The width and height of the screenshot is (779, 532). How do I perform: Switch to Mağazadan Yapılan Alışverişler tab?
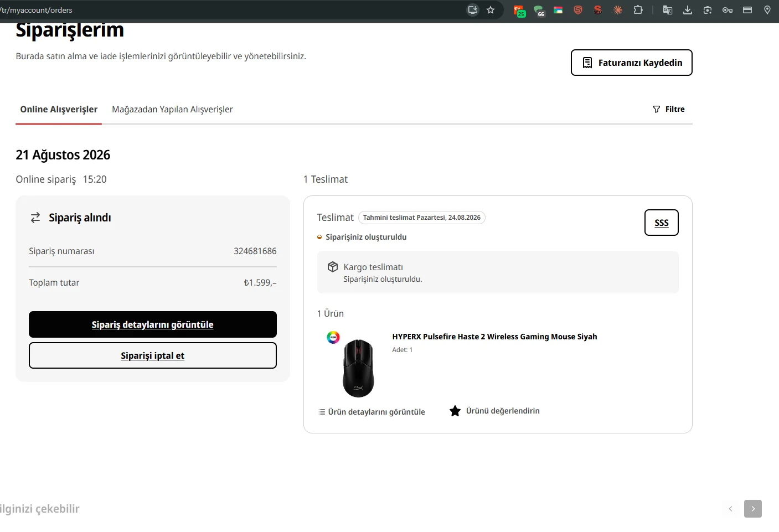coord(172,110)
